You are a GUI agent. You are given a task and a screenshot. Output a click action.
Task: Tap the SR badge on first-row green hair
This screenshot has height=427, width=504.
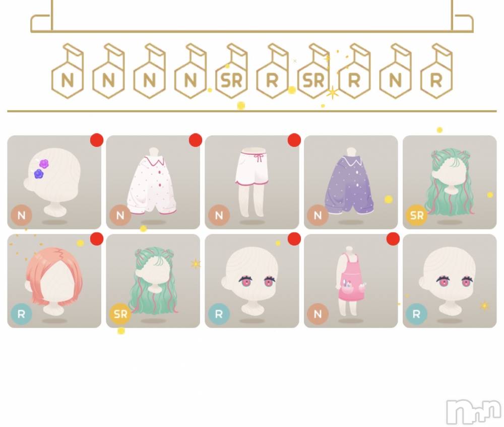[x=417, y=215]
